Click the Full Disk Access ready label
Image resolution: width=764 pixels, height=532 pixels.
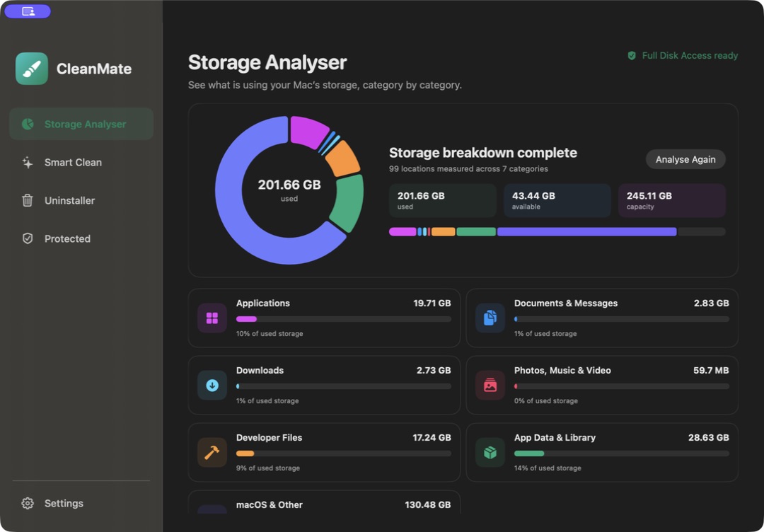[x=690, y=56]
